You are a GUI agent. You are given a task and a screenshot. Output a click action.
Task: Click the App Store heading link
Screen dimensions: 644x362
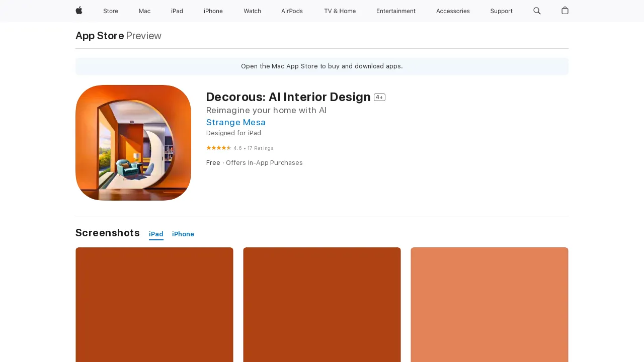pyautogui.click(x=99, y=36)
